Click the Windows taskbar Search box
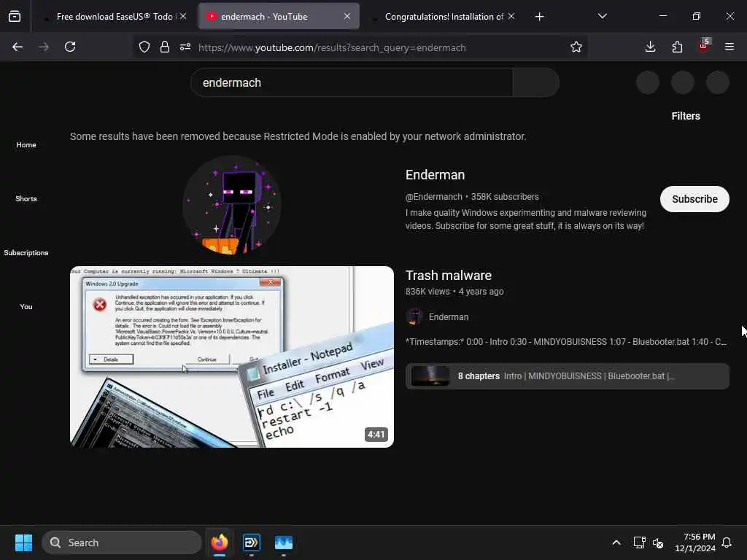 pos(122,542)
